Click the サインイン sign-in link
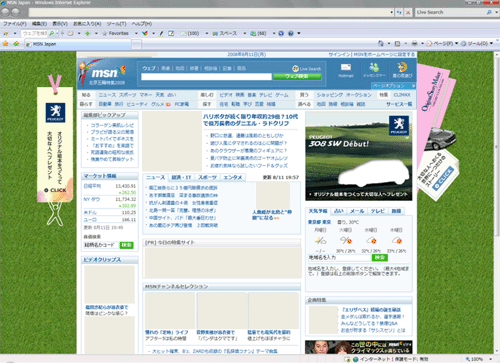 coord(339,54)
